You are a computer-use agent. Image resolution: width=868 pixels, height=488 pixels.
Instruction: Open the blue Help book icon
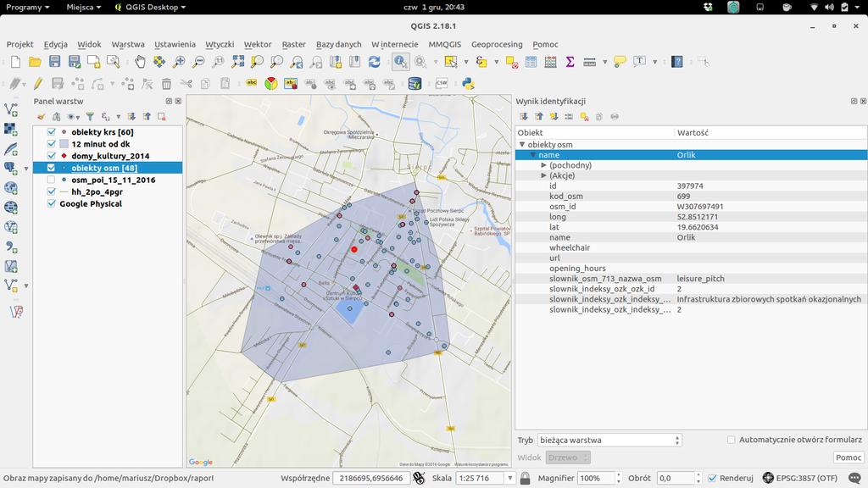pyautogui.click(x=677, y=62)
